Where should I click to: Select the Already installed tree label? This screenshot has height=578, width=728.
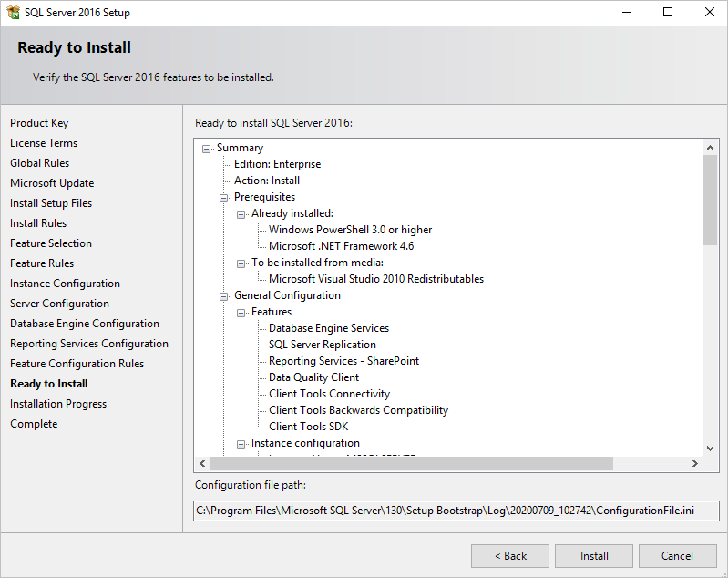click(x=292, y=213)
